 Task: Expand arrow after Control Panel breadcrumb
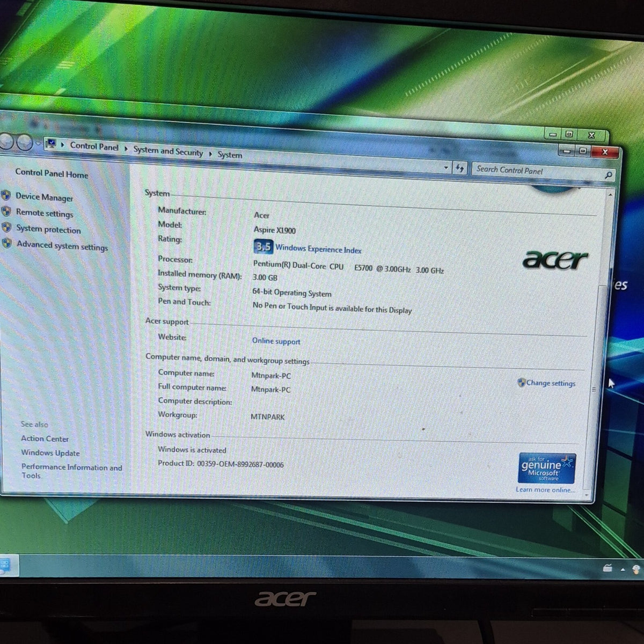[126, 148]
